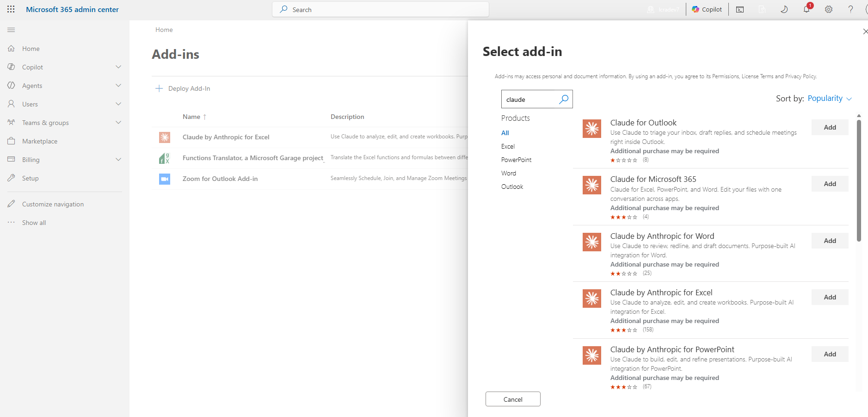Click the Setup wrench icon in sidebar

tap(12, 178)
